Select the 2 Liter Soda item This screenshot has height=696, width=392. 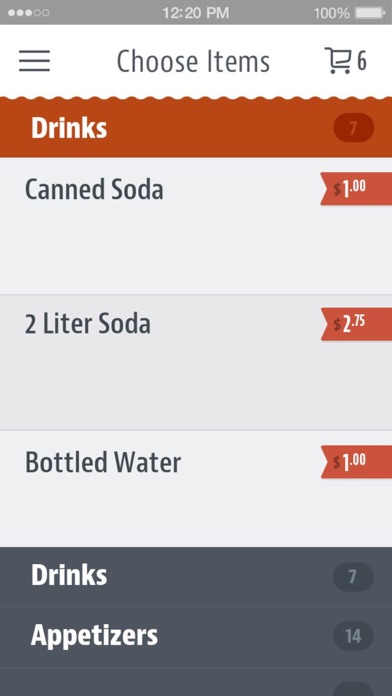coord(196,362)
